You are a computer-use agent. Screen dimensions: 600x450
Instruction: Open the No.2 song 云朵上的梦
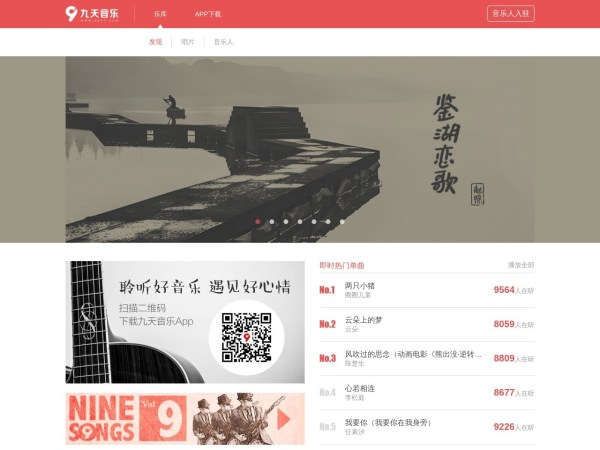tap(364, 319)
